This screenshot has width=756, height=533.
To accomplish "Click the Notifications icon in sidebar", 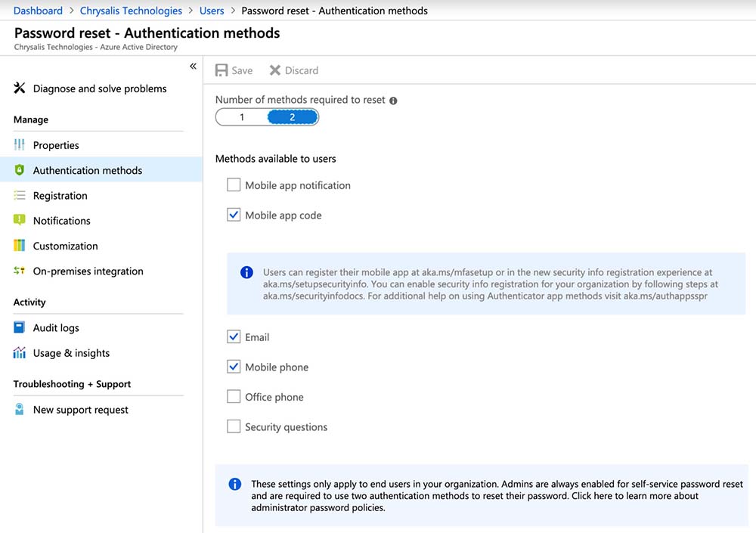I will 20,221.
